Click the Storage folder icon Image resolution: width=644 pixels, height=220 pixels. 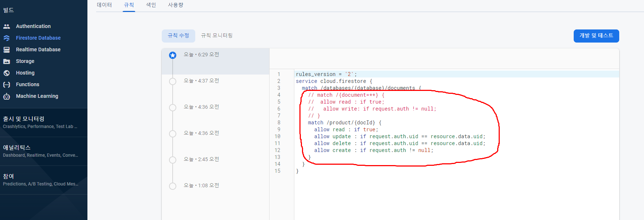(x=7, y=61)
